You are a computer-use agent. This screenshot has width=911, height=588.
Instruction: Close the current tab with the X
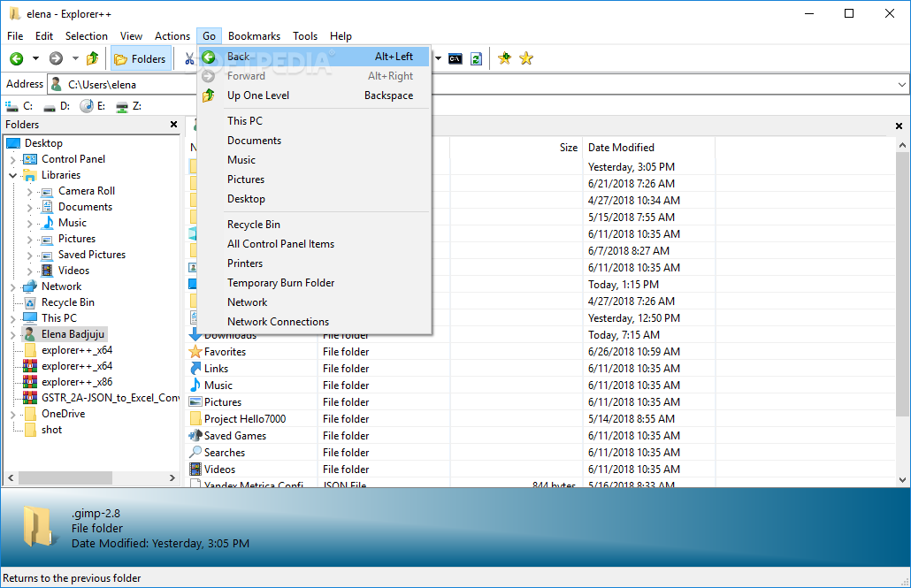point(899,126)
